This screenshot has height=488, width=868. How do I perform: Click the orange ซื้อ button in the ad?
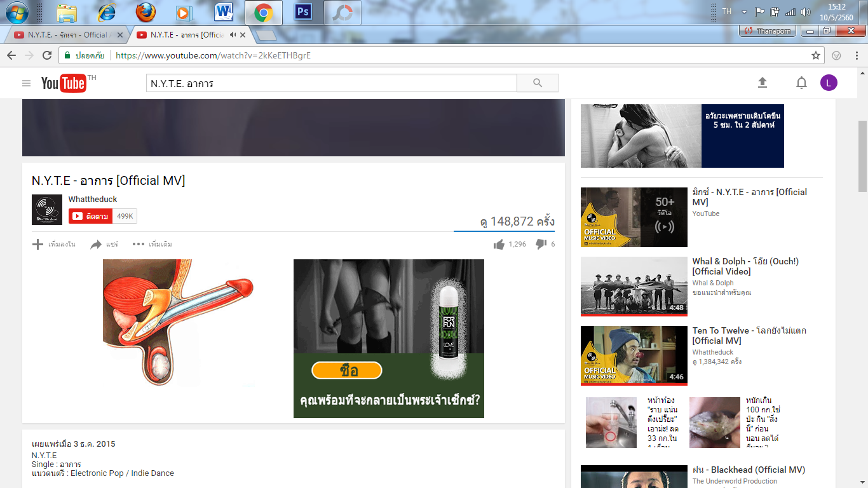[x=347, y=370]
